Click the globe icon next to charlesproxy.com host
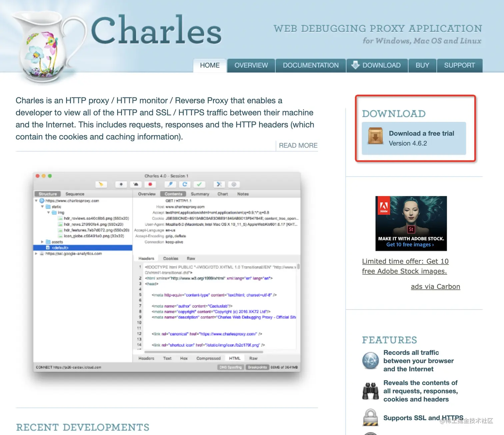 coord(42,201)
